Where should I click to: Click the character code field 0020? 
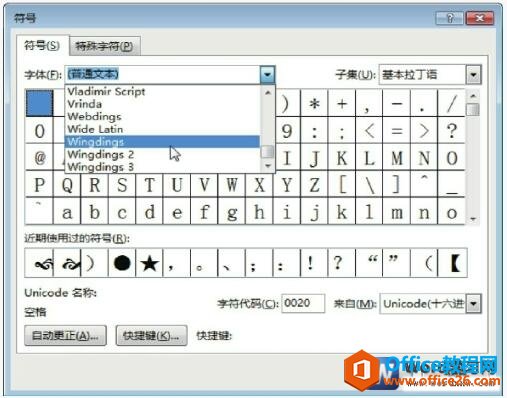(x=303, y=303)
